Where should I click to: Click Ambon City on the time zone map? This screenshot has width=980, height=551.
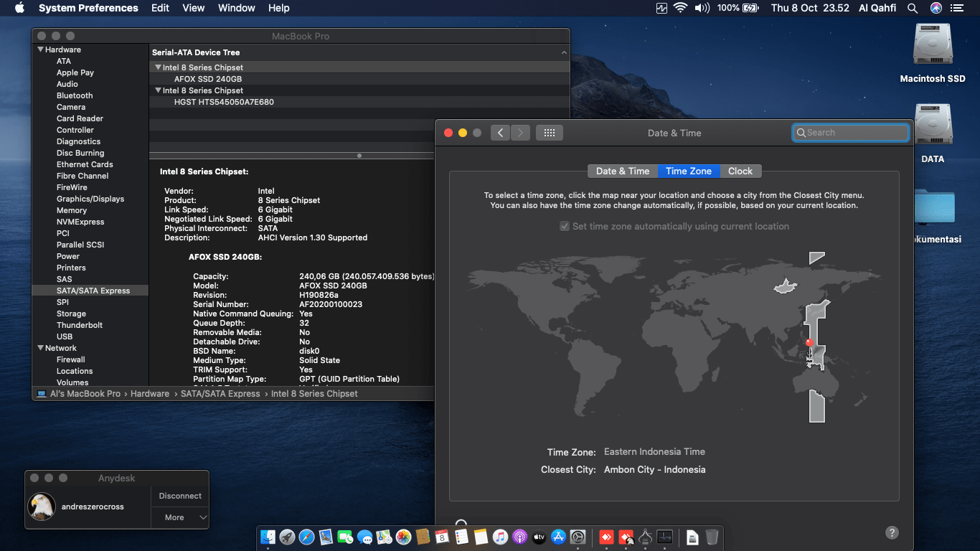tap(809, 343)
